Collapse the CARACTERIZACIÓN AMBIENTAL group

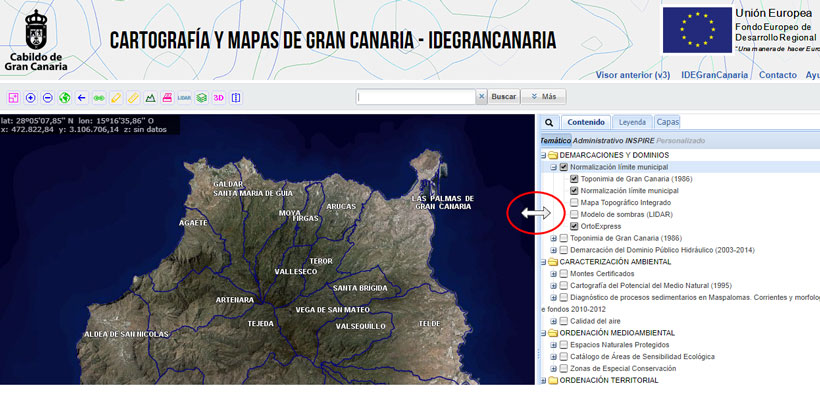point(543,262)
